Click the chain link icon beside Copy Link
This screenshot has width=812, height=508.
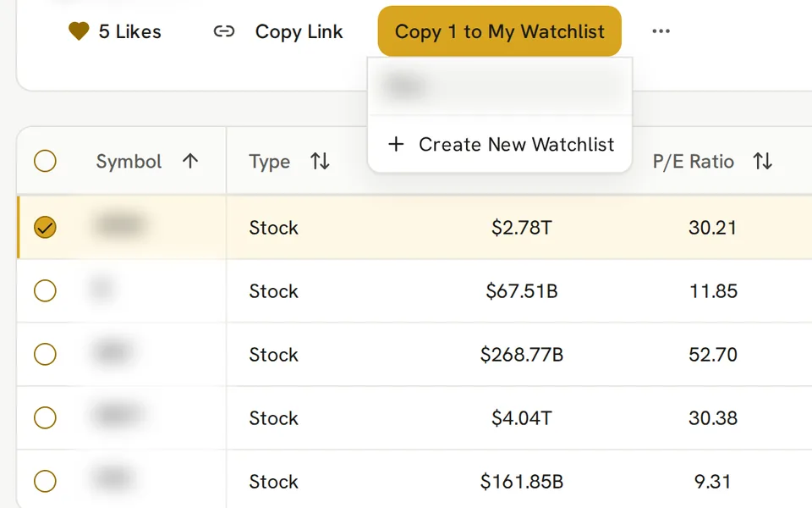[223, 31]
